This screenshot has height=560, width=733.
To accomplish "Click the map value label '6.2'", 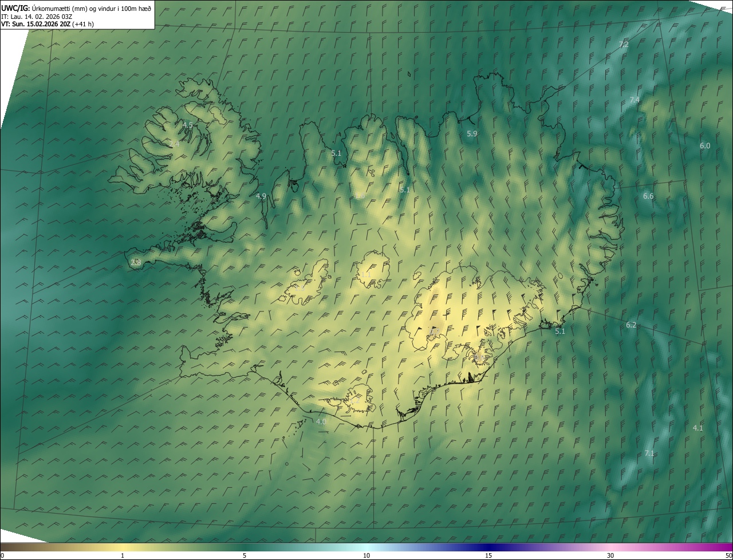I will 631,325.
